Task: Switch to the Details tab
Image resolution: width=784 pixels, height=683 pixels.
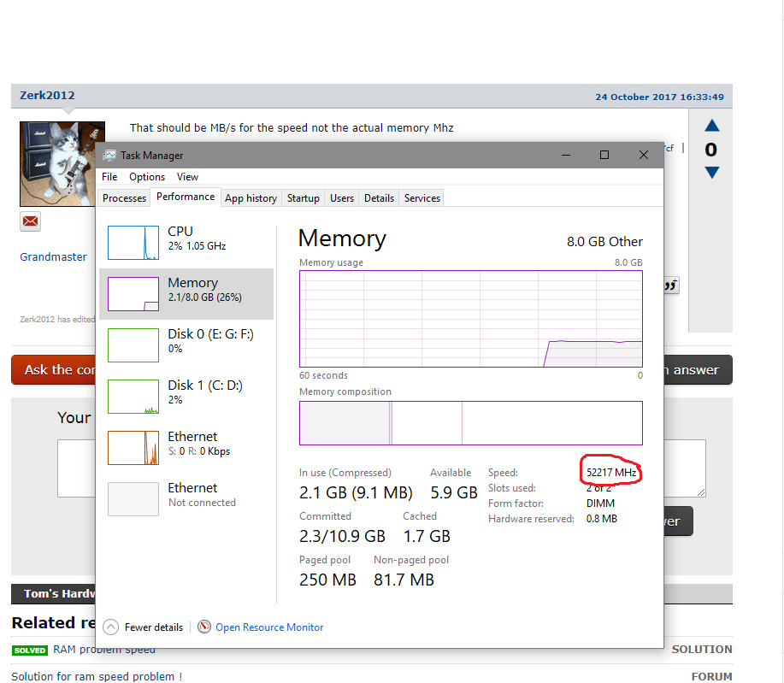Action: [379, 198]
